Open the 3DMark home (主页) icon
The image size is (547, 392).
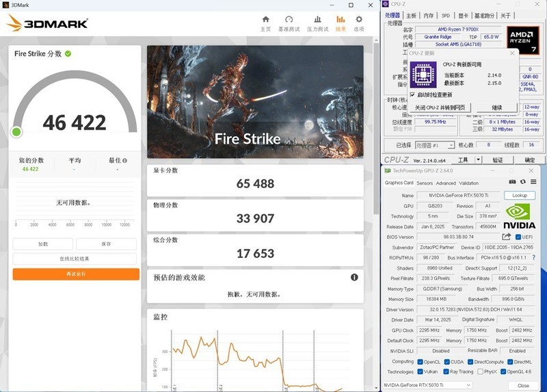(x=266, y=19)
